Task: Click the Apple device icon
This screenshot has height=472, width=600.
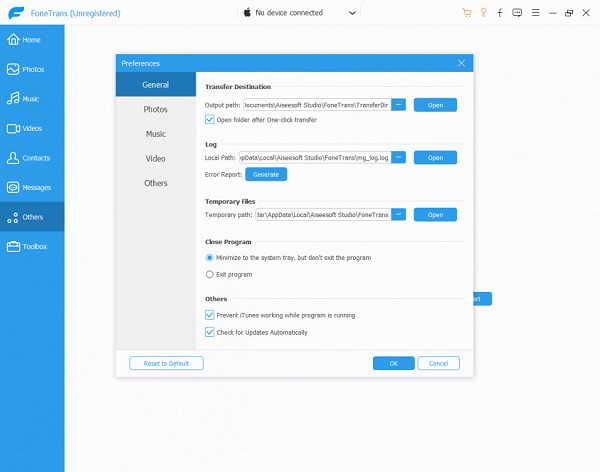Action: pyautogui.click(x=247, y=13)
